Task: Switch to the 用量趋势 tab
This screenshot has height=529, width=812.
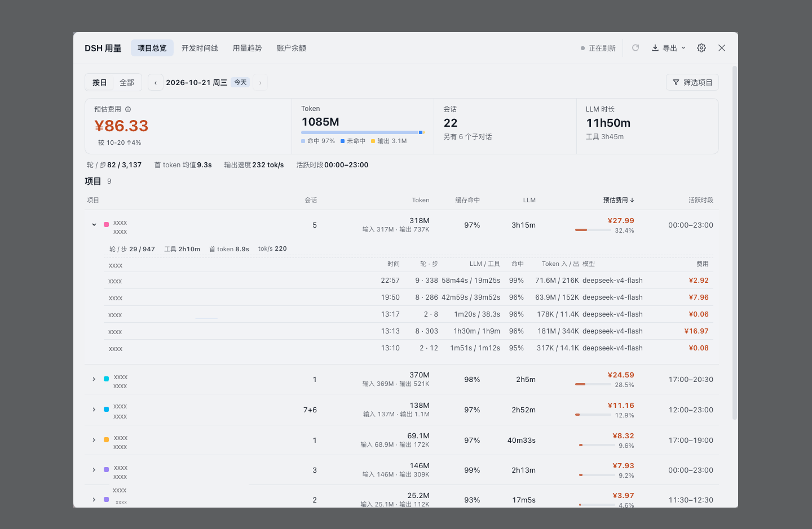Action: pyautogui.click(x=248, y=48)
